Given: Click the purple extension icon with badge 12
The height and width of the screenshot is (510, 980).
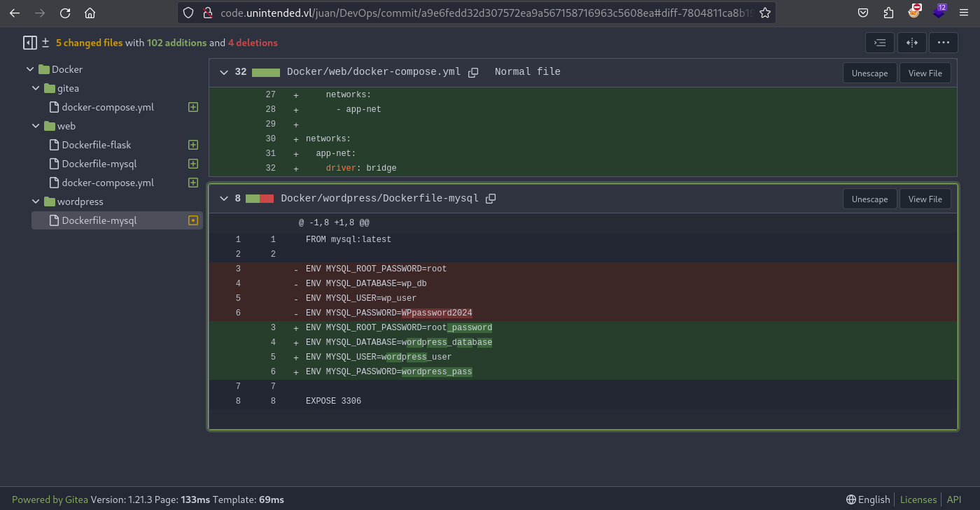Looking at the screenshot, I should pyautogui.click(x=939, y=11).
